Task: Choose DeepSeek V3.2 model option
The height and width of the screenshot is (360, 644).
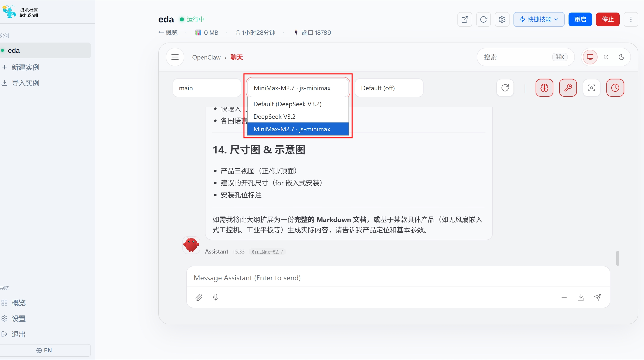Action: (298, 117)
